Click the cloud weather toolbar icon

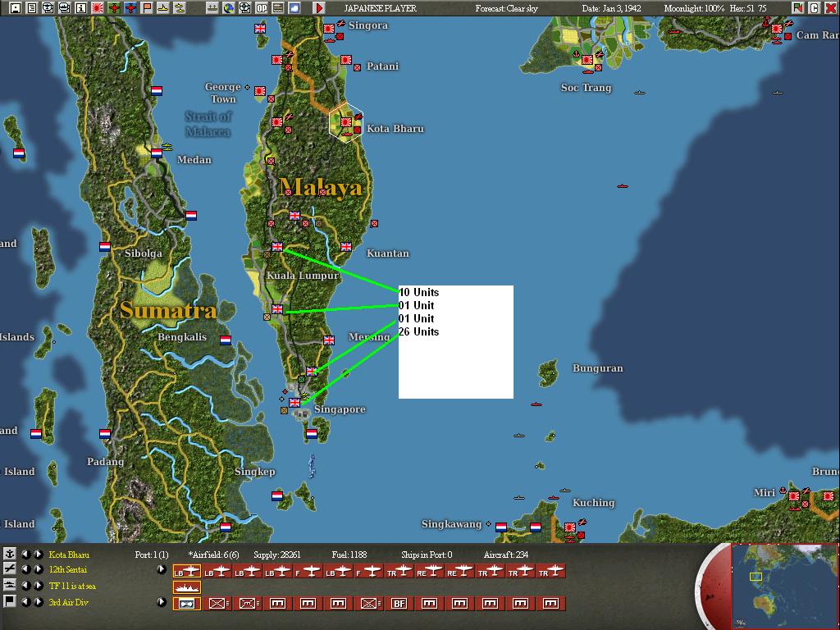(294, 7)
